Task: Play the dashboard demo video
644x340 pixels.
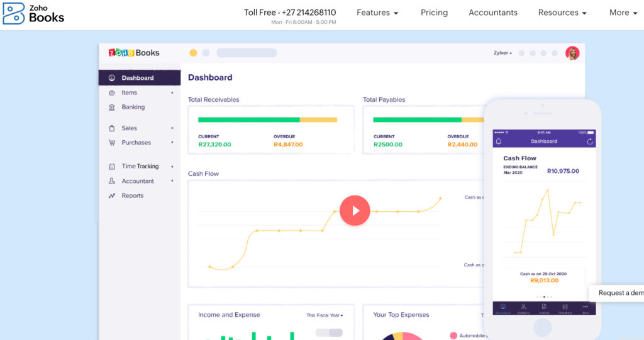Action: coord(355,211)
